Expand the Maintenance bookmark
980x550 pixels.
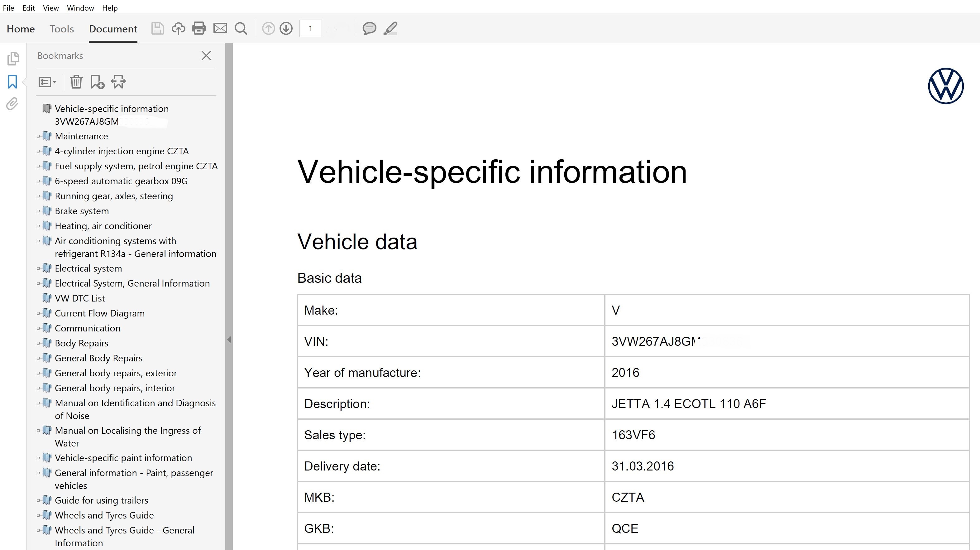pyautogui.click(x=38, y=136)
